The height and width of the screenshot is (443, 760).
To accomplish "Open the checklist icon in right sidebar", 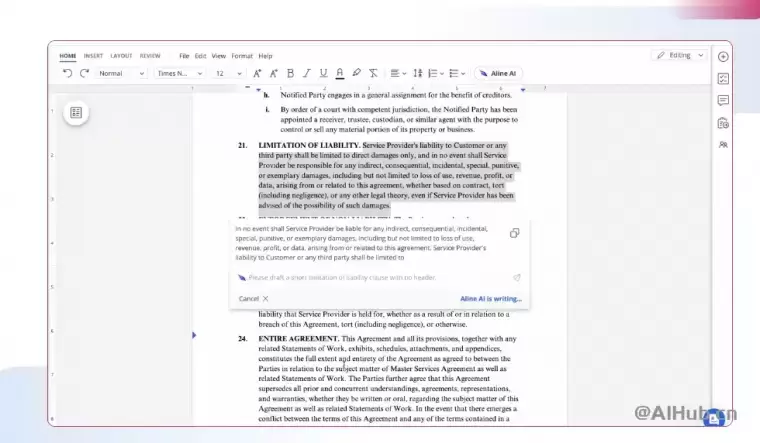I will (x=723, y=78).
